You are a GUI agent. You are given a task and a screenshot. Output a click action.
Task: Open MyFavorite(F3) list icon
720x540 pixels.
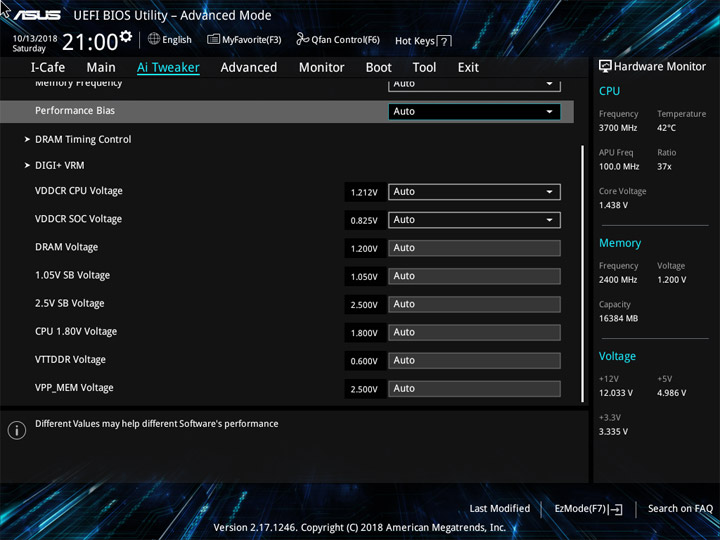[213, 39]
